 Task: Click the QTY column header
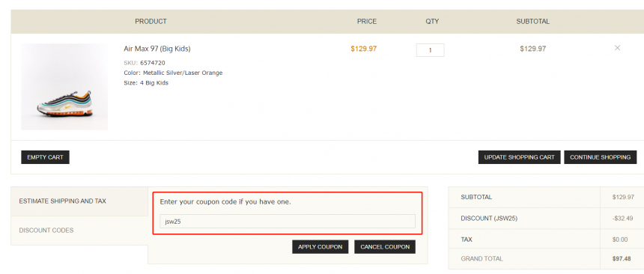pos(432,22)
